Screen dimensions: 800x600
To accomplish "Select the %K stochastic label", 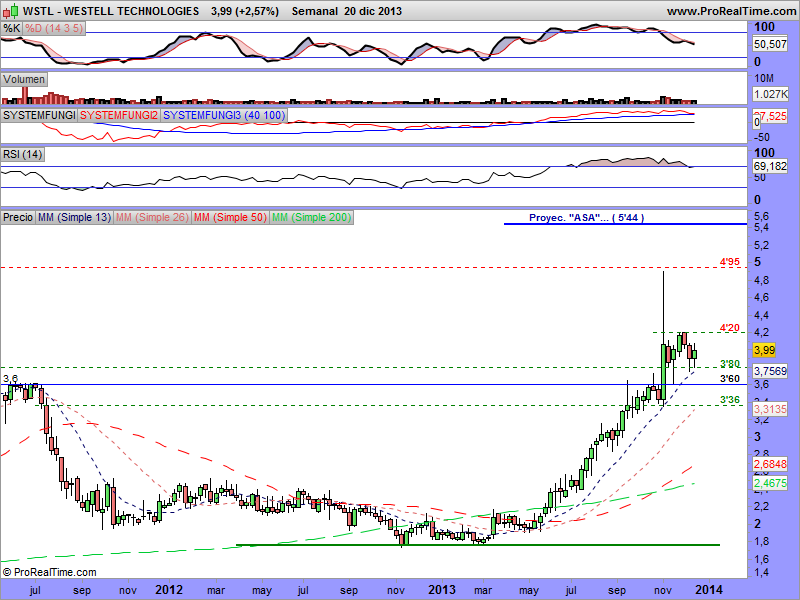I will (11, 29).
